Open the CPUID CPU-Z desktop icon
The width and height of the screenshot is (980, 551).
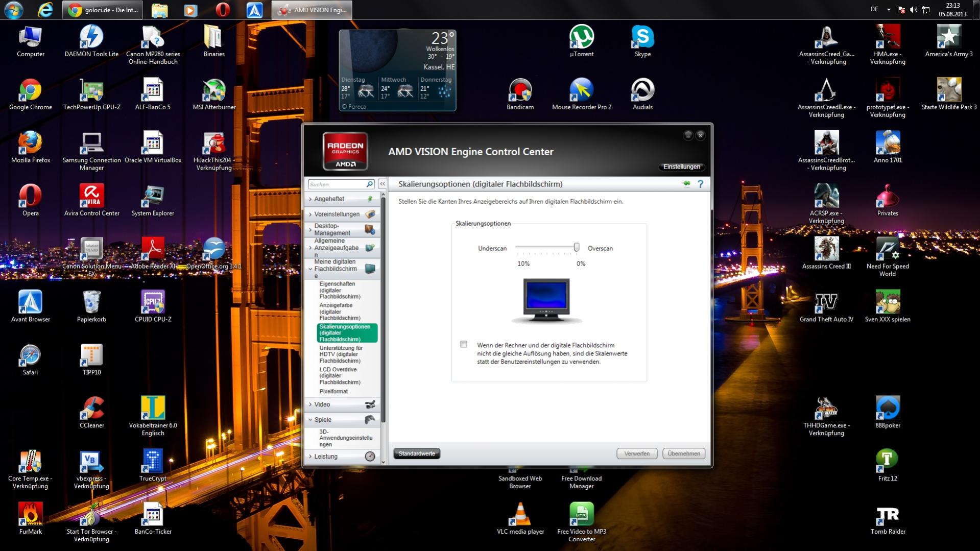pyautogui.click(x=153, y=306)
